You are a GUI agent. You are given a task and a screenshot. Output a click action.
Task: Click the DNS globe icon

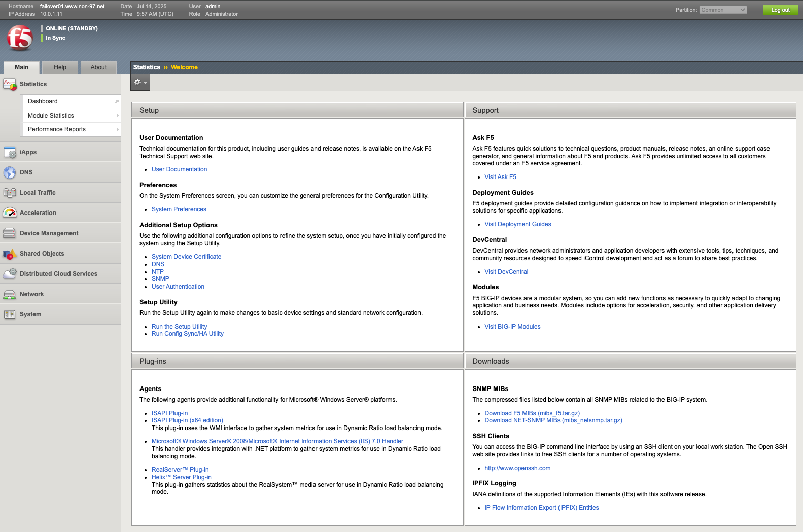tap(10, 172)
